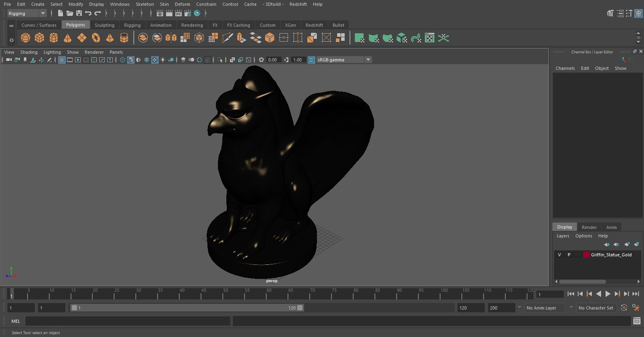Click the layer editor horizontal scrollbar
644x337 pixels.
pos(583,282)
